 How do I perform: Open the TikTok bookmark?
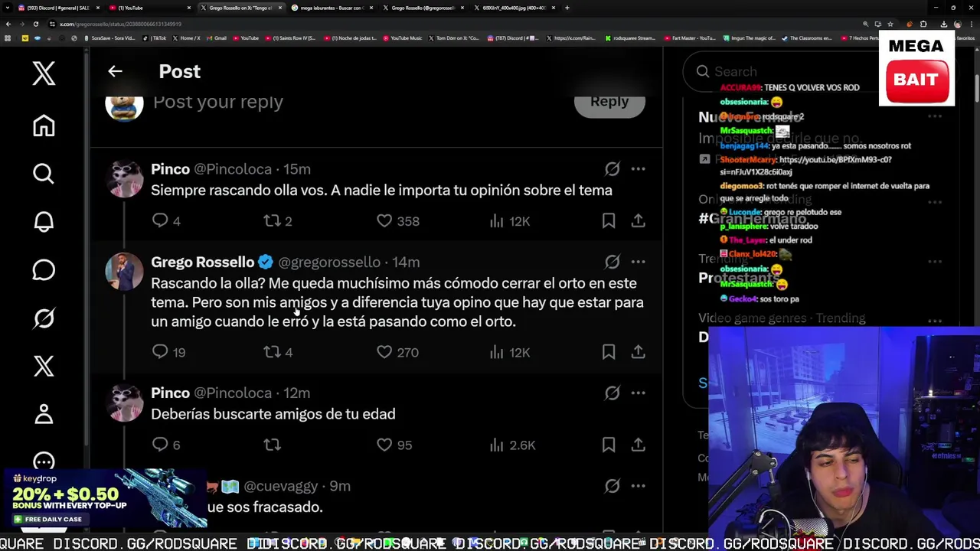pos(155,37)
